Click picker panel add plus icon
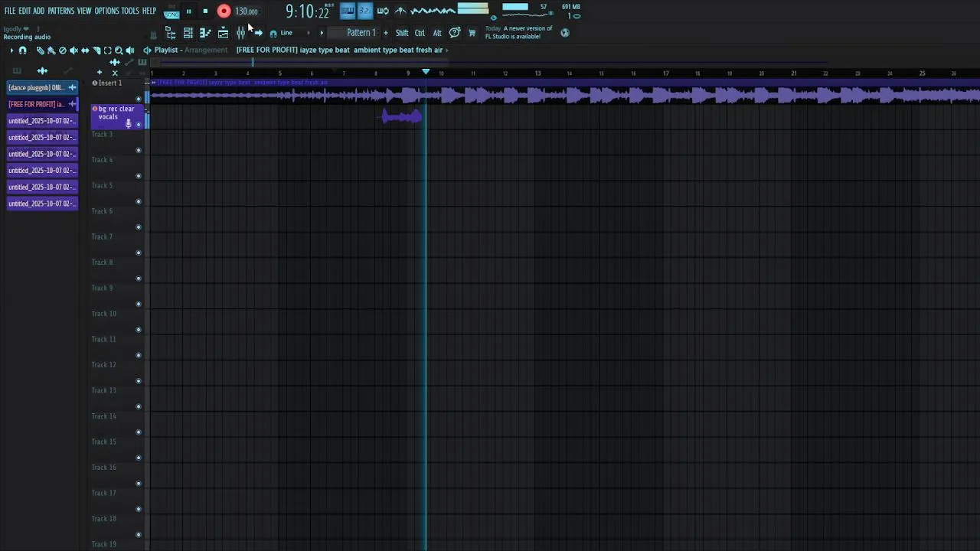This screenshot has width=980, height=551. [100, 72]
